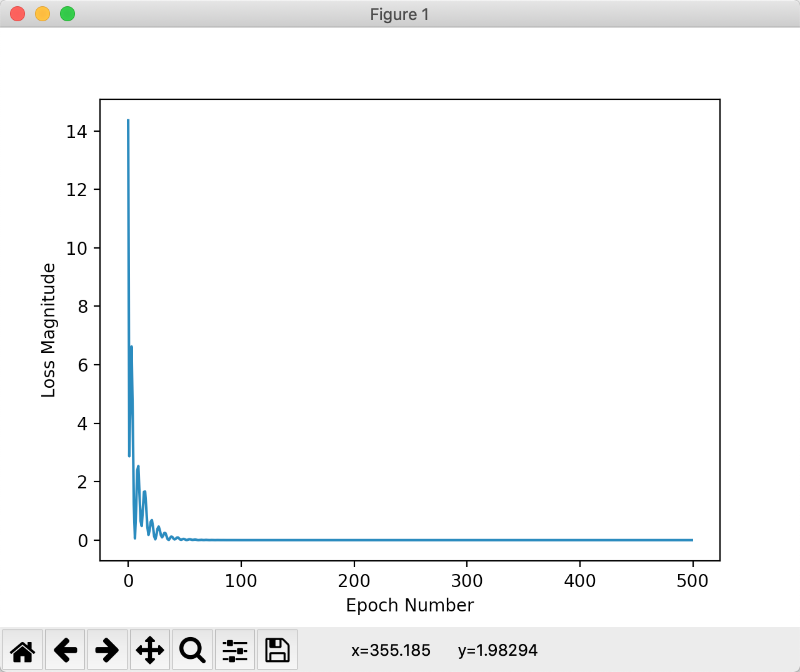Click the x-axis tick label 400
Image resolution: width=800 pixels, height=672 pixels.
pyautogui.click(x=580, y=581)
